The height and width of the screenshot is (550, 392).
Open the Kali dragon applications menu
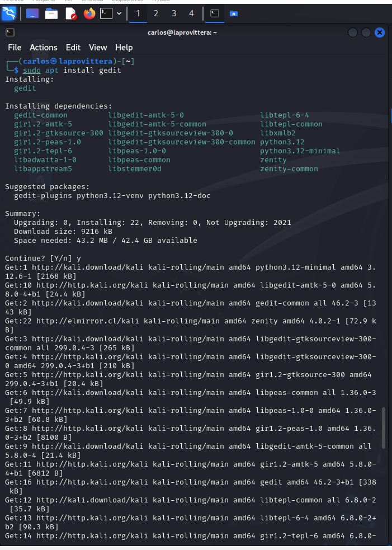9,13
